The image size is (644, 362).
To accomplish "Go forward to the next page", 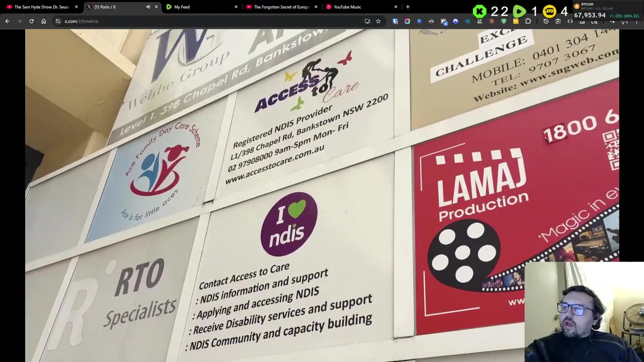I will tap(19, 21).
